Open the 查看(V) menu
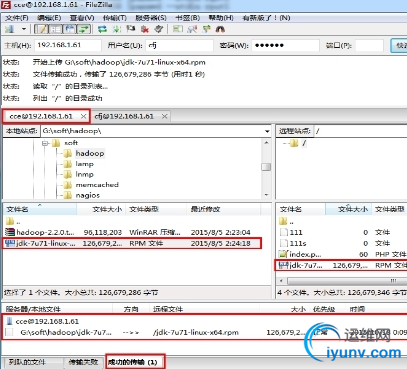Screen dimensions: 407x369 tap(82, 18)
